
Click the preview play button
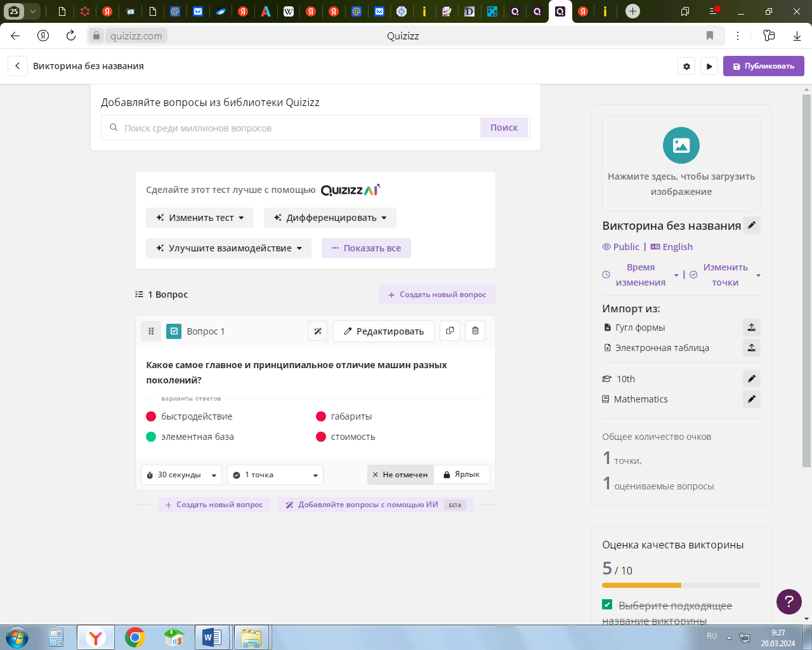[709, 66]
